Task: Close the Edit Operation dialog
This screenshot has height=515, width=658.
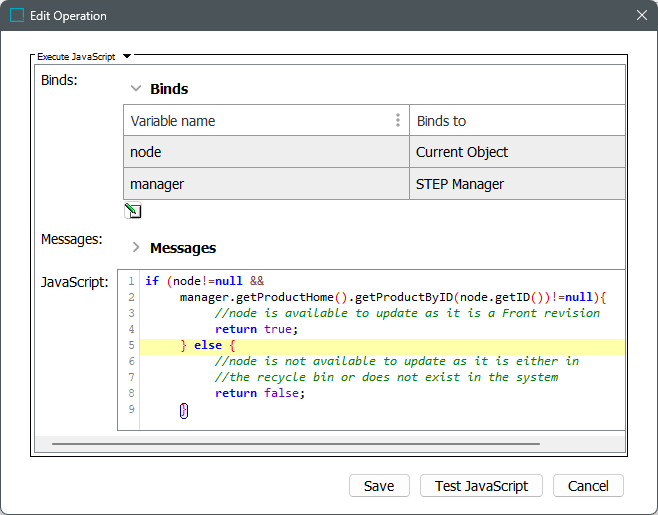Action: (641, 16)
